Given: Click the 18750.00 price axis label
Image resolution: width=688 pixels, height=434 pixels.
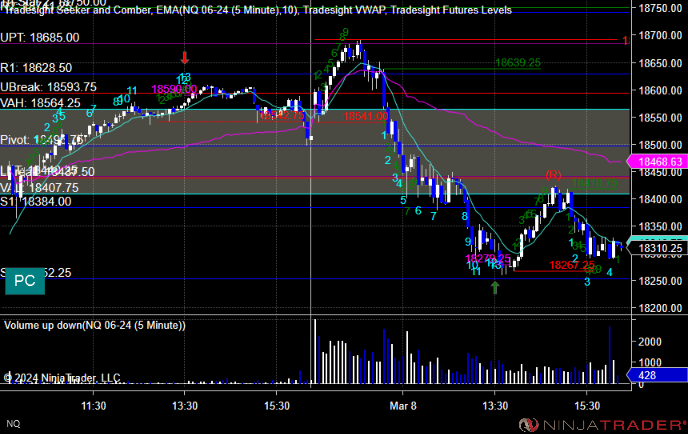Looking at the screenshot, I should point(660,8).
